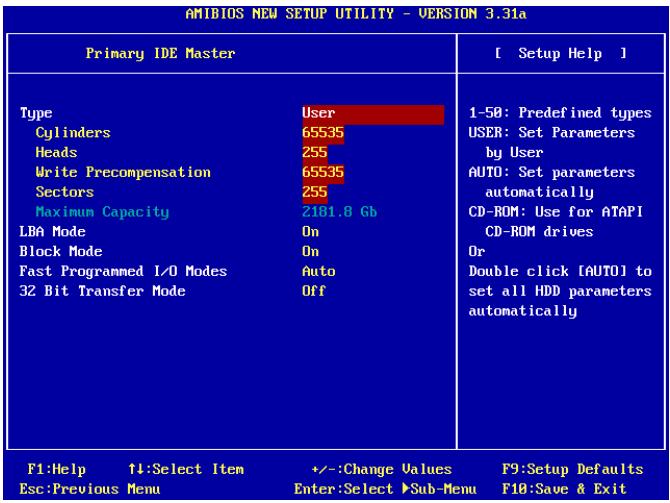Select the Cylinders value 65535
This screenshot has width=670, height=503.
coord(323,134)
